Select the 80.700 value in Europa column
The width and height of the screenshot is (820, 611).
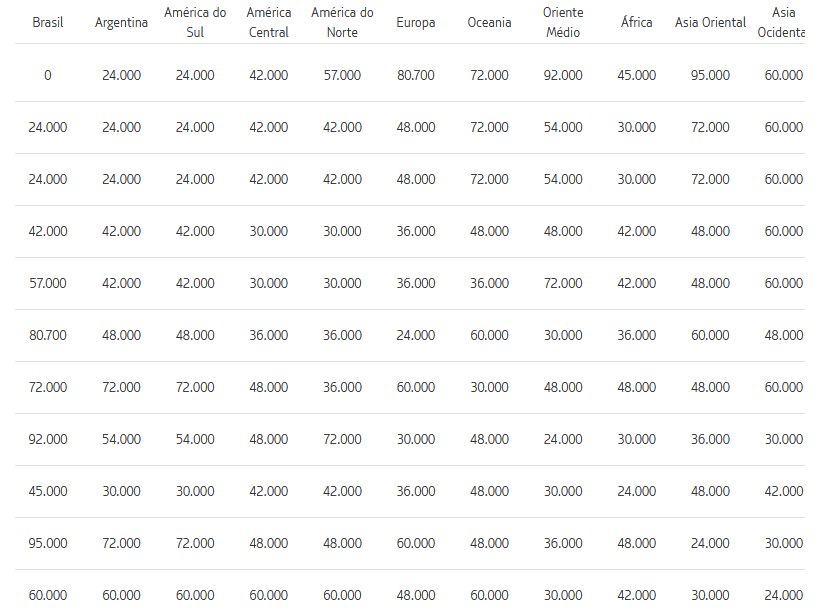pos(416,75)
